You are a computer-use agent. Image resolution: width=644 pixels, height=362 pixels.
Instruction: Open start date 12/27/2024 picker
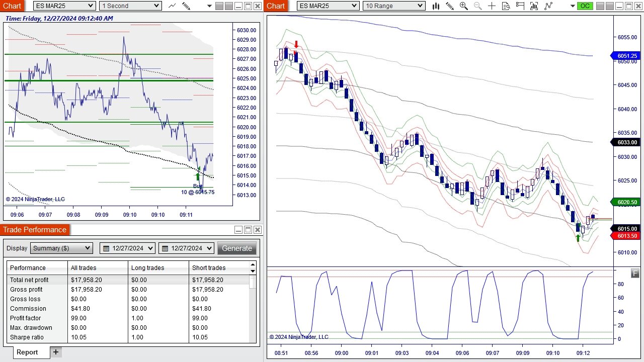pyautogui.click(x=128, y=248)
